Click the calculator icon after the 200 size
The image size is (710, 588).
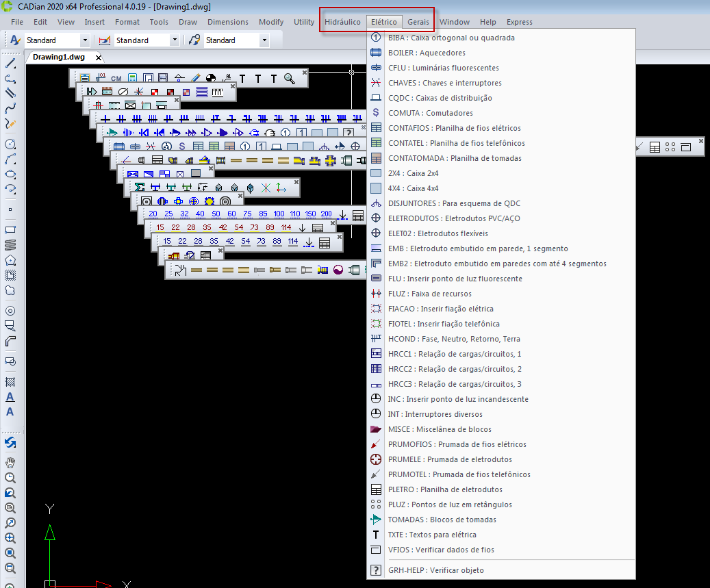[358, 216]
